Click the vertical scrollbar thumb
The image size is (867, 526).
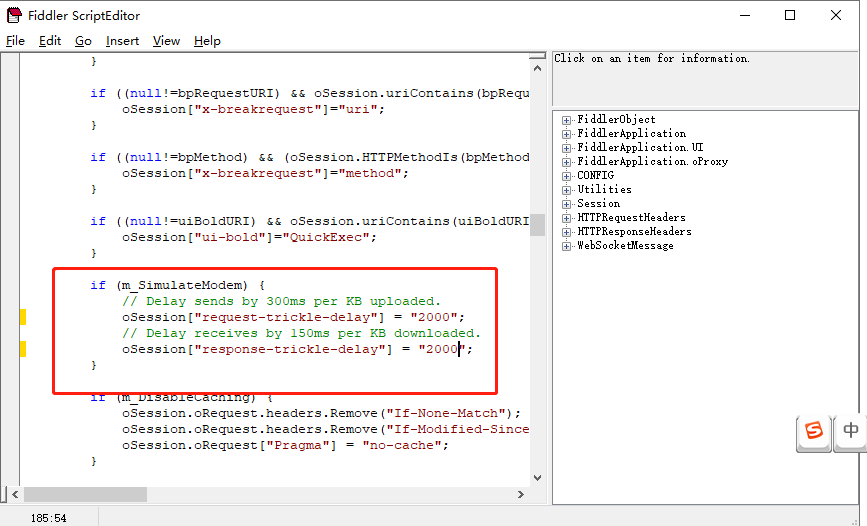[x=537, y=225]
